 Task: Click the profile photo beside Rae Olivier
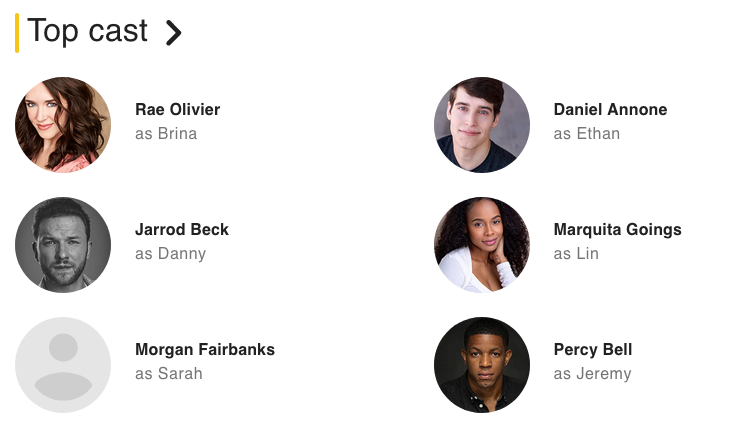pyautogui.click(x=63, y=125)
